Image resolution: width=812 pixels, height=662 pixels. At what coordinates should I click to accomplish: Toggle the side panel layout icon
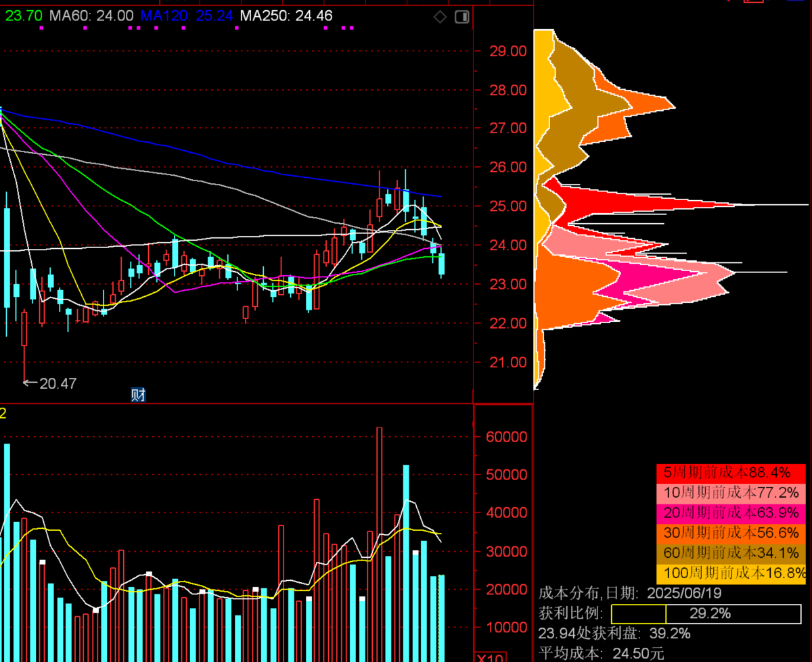[462, 16]
